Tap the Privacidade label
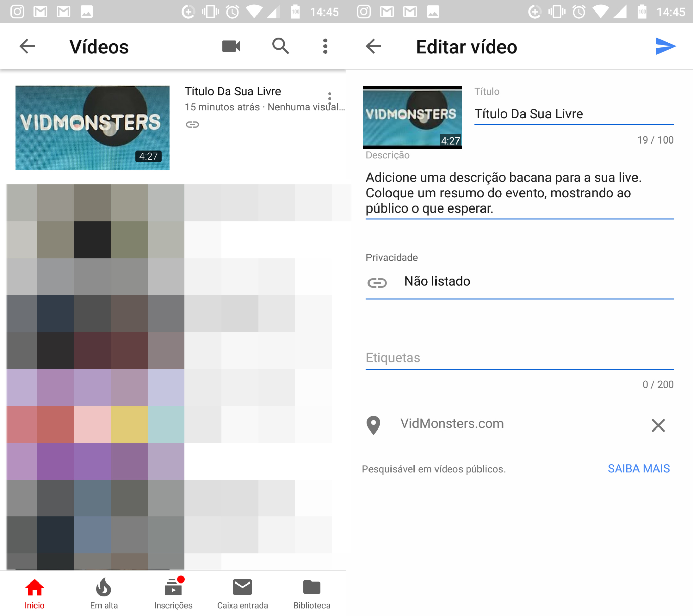 click(x=392, y=258)
